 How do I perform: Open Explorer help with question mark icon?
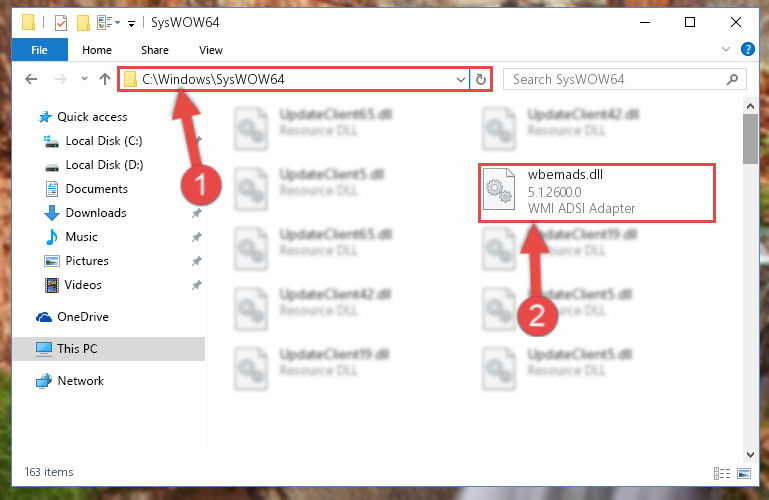(x=748, y=50)
